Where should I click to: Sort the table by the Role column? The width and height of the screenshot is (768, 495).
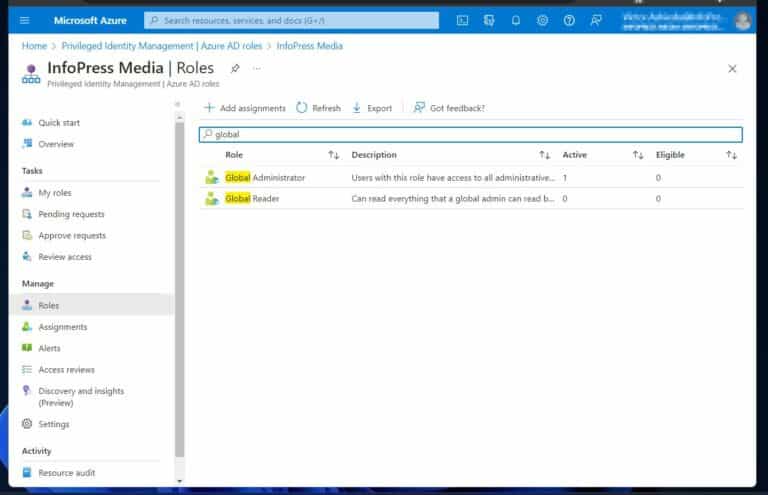tap(334, 155)
